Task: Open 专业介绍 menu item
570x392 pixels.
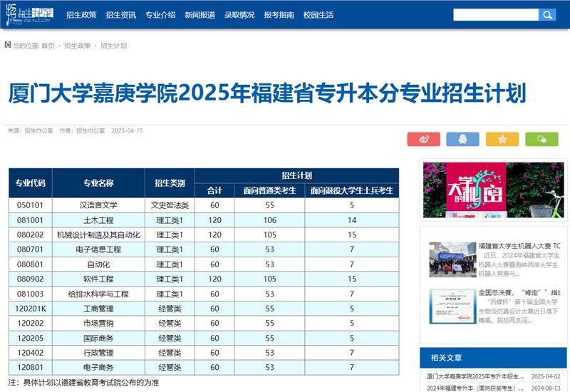Action: [x=160, y=15]
